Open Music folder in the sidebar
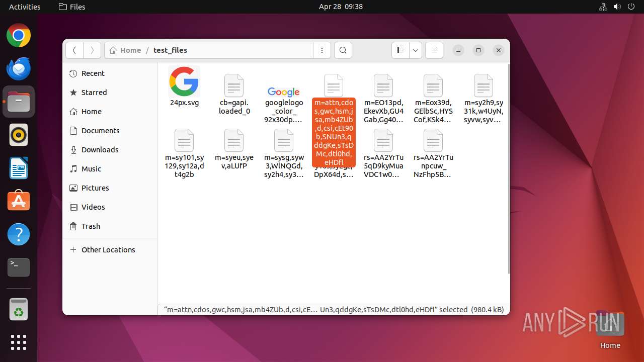 tap(110, 169)
